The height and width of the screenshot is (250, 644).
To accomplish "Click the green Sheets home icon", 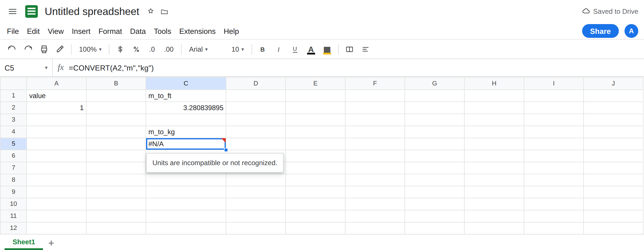I will click(32, 11).
